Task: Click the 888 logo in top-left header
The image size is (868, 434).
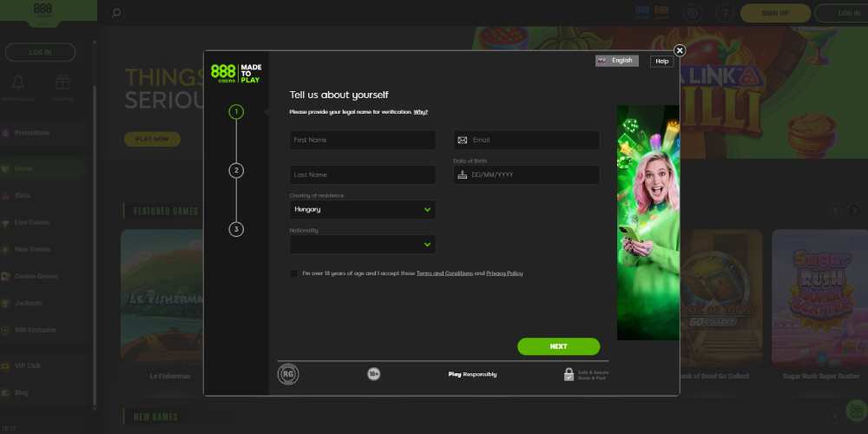Action: (43, 10)
